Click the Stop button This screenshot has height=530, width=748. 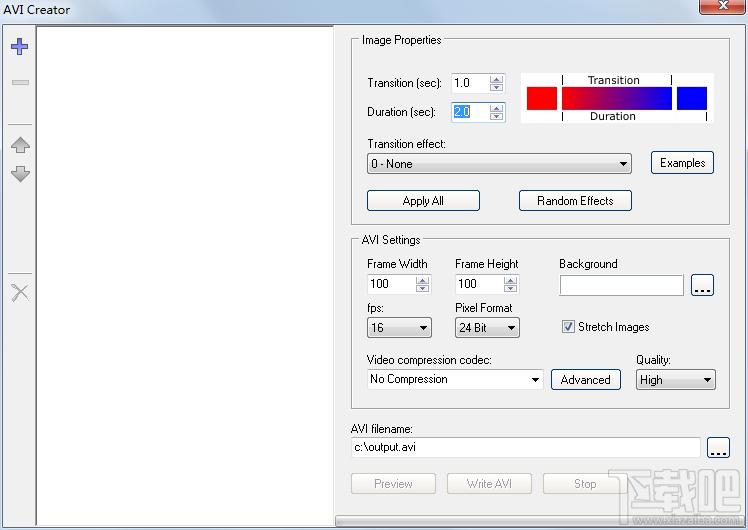pyautogui.click(x=585, y=484)
